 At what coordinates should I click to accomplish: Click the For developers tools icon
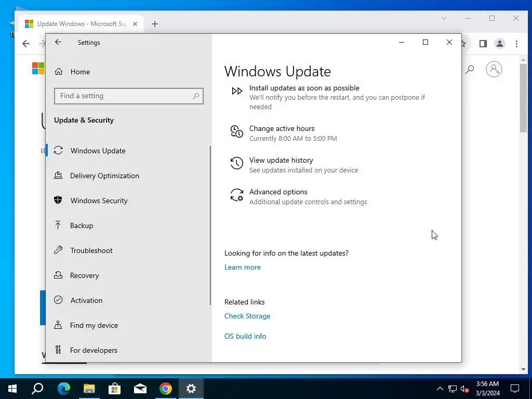pyautogui.click(x=58, y=350)
